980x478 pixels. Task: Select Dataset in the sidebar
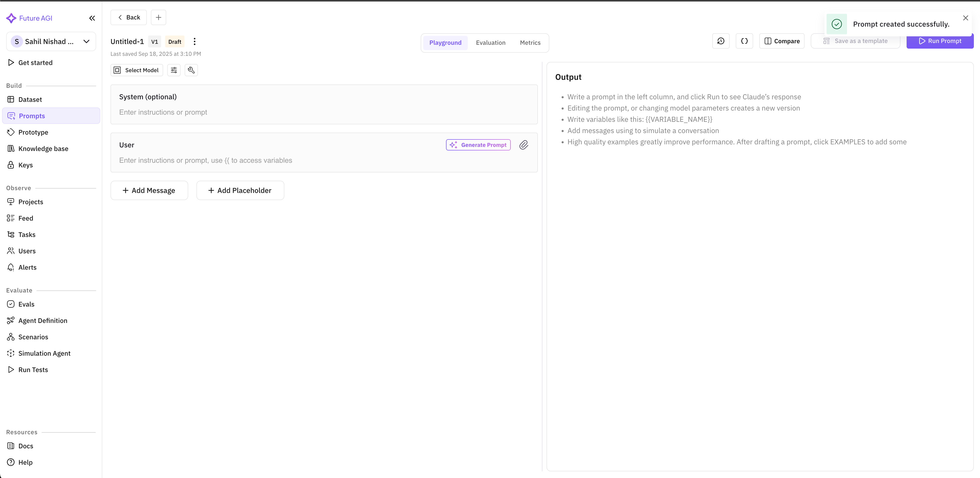click(30, 99)
